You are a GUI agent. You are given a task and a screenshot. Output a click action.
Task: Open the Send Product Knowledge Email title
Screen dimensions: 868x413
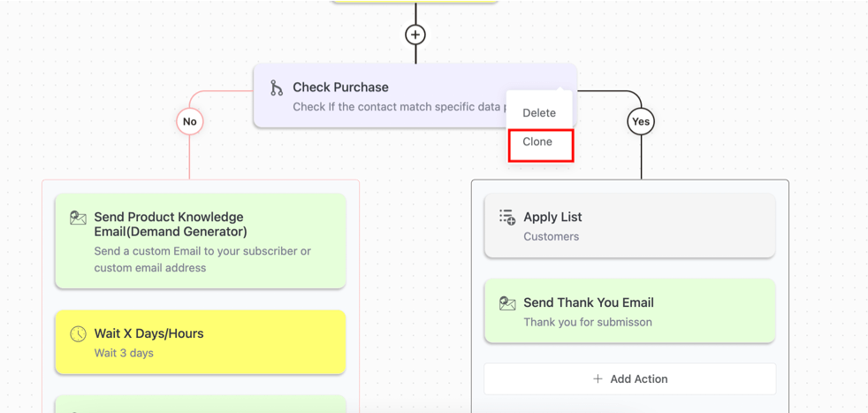click(169, 224)
